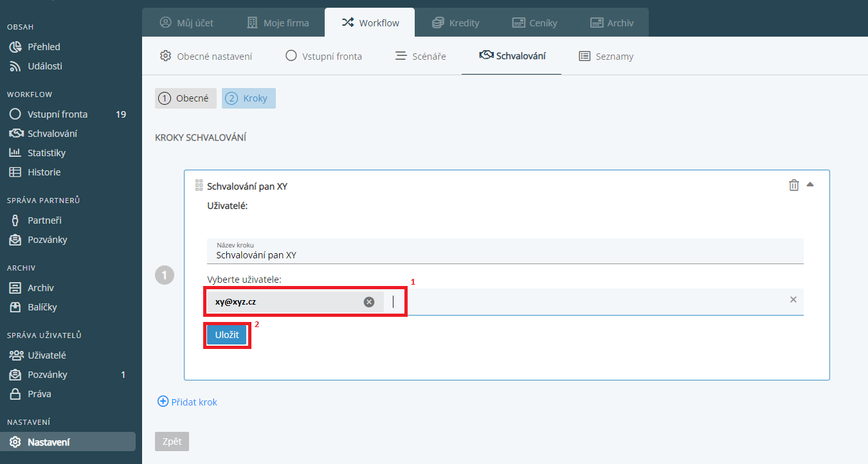The height and width of the screenshot is (464, 868).
Task: Open Přehled in the sidebar
Action: [x=44, y=47]
